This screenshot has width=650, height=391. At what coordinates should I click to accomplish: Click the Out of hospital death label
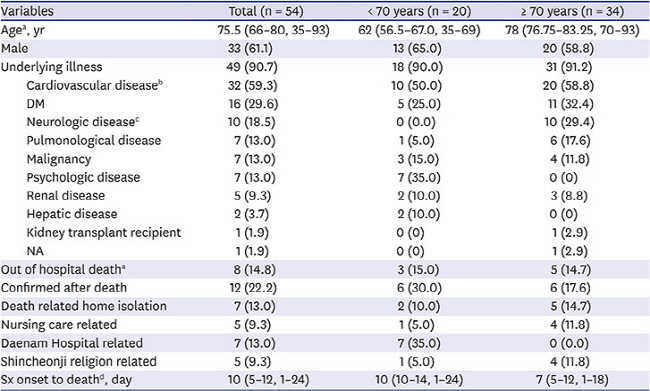click(x=63, y=270)
